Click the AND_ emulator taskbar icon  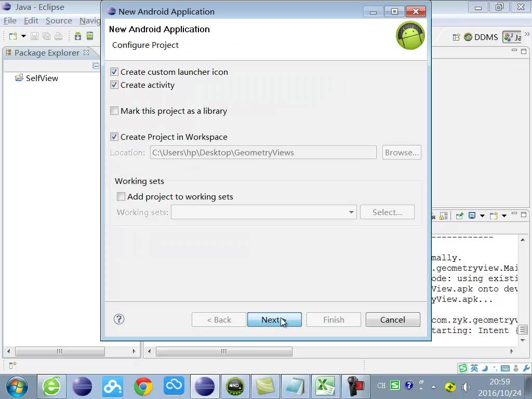tap(235, 387)
